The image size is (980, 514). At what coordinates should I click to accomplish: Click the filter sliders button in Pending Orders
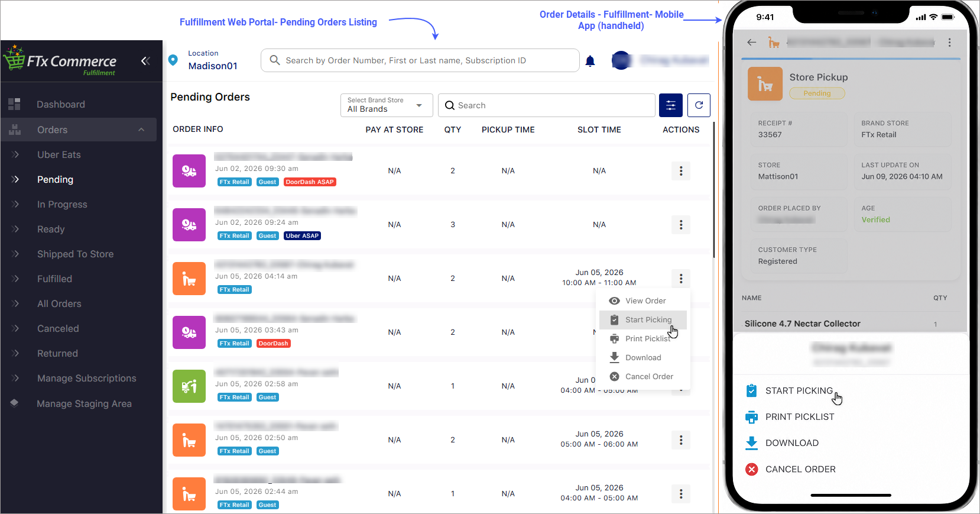[671, 105]
